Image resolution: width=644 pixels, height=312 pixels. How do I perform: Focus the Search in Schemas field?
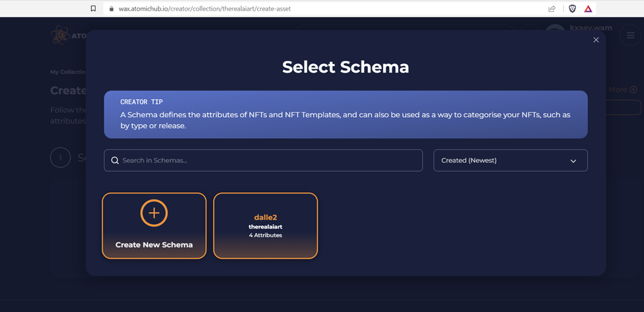coord(264,161)
